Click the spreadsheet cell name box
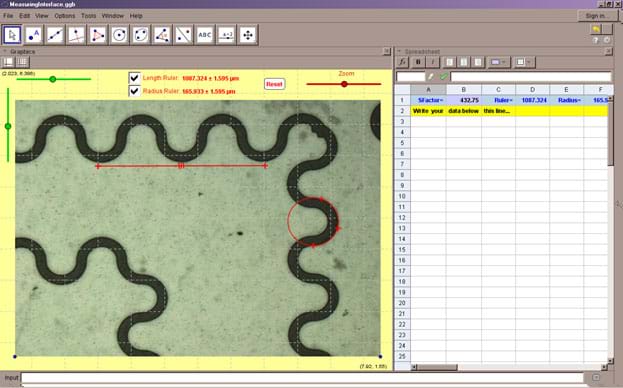623x388 pixels. tap(411, 76)
